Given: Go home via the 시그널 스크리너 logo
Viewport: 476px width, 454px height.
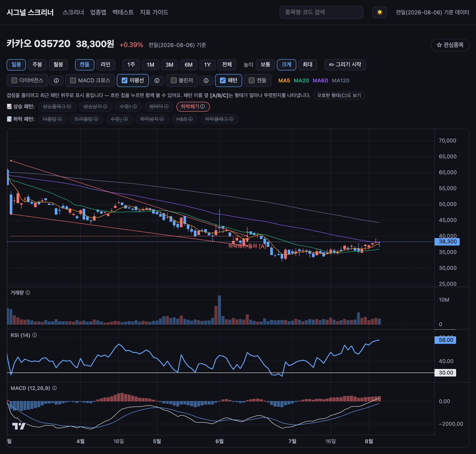Looking at the screenshot, I should (x=30, y=12).
